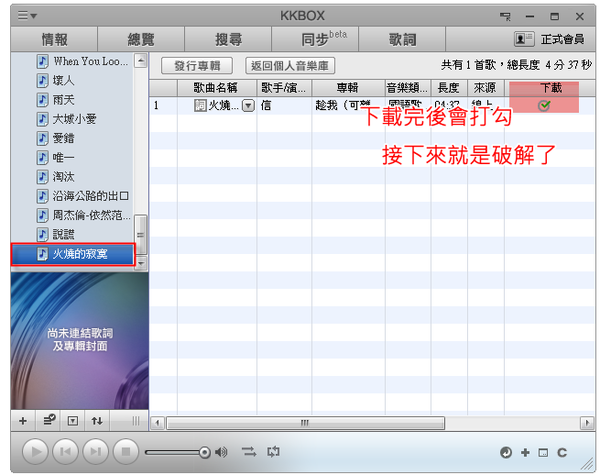Screen dimensions: 600x475
Task: Click 返回個人音樂庫 button
Action: click(x=290, y=65)
